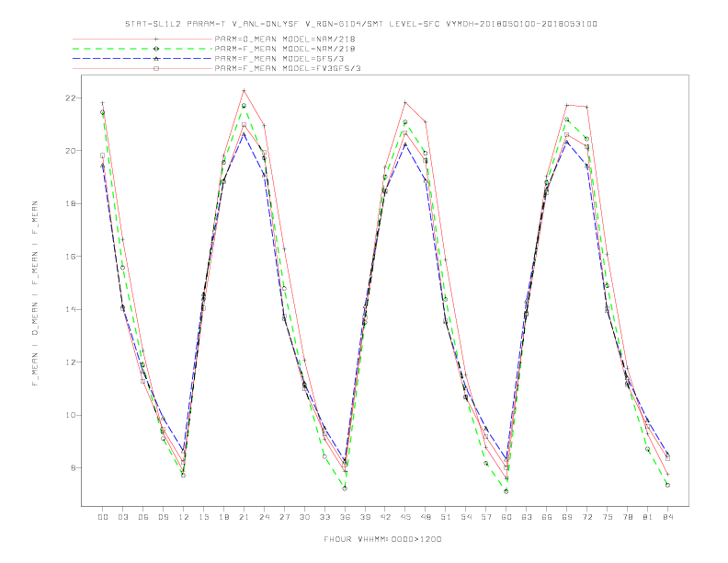Click x-axis tick label 27
The height and width of the screenshot is (563, 728).
(x=285, y=517)
